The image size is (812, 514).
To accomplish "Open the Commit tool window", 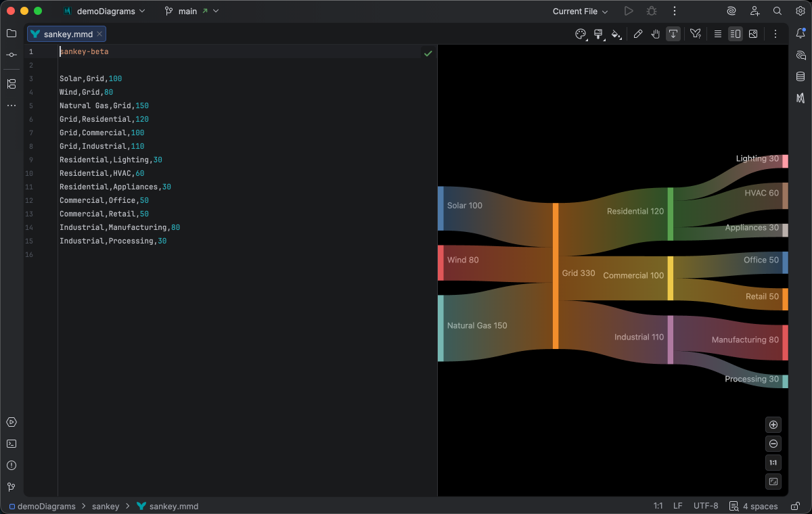I will click(12, 55).
